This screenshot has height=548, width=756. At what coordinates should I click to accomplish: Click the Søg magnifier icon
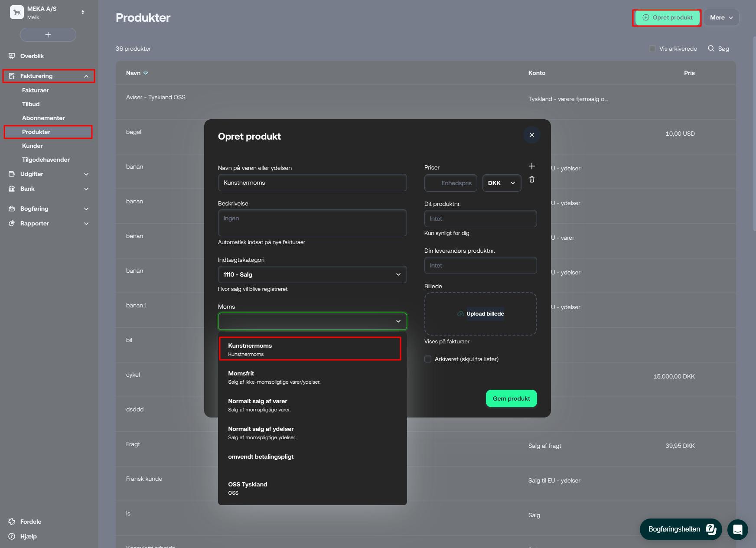point(711,49)
